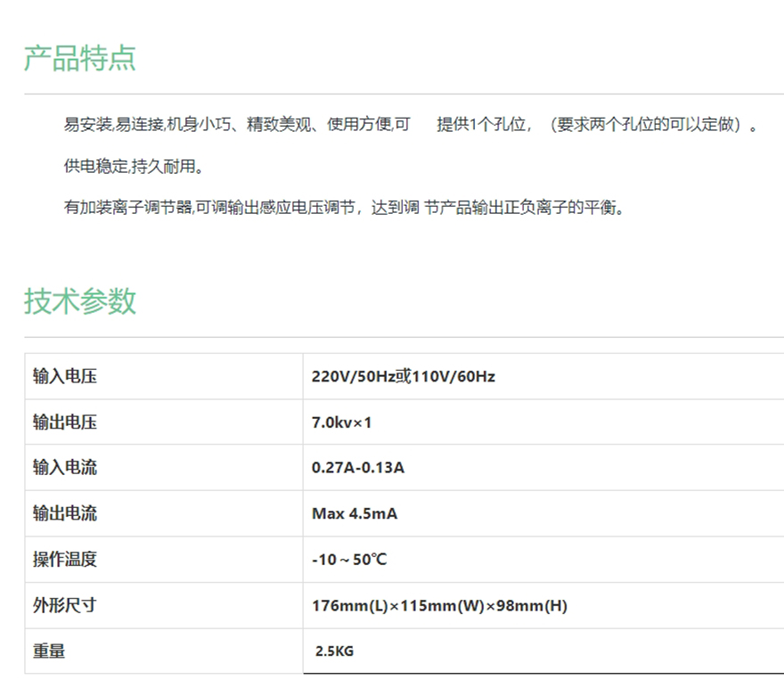Click the 2.5KG weight value

334,651
